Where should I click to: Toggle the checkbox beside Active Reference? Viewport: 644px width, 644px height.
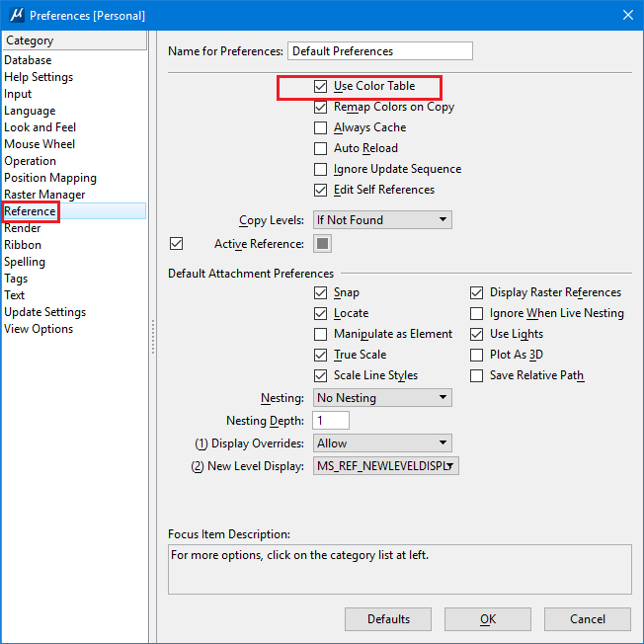click(x=176, y=244)
